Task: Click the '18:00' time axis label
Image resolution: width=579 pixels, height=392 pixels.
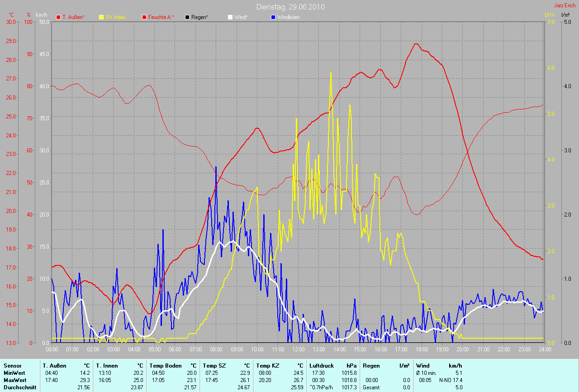Action: [421, 349]
